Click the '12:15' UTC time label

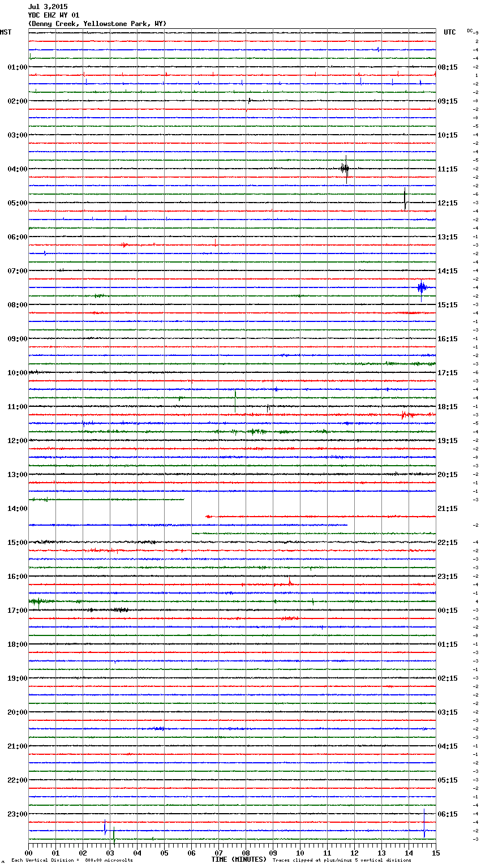(448, 203)
